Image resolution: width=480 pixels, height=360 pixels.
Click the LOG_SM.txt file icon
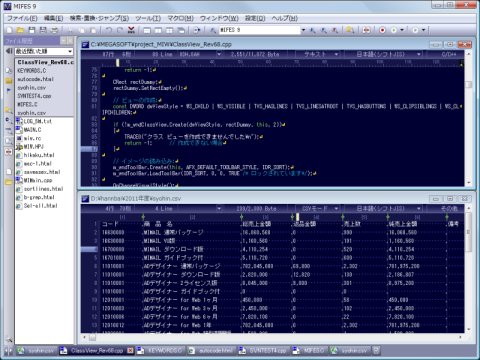(x=19, y=121)
